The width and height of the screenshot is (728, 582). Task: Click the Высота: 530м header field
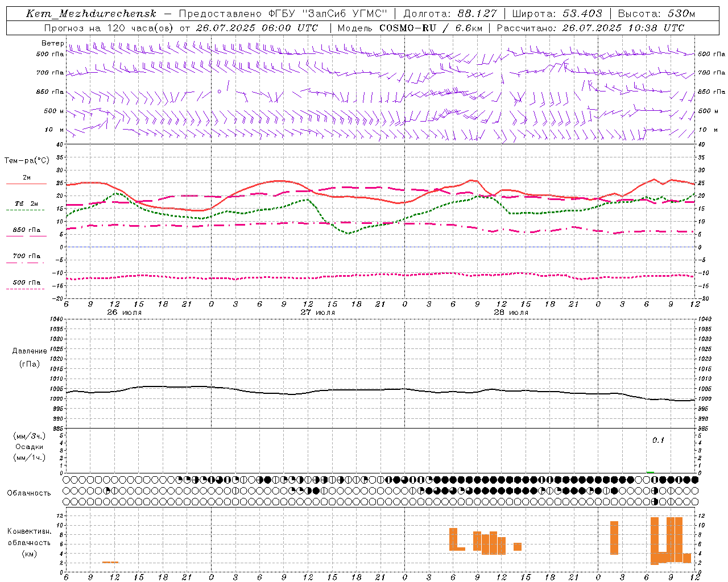656,14
